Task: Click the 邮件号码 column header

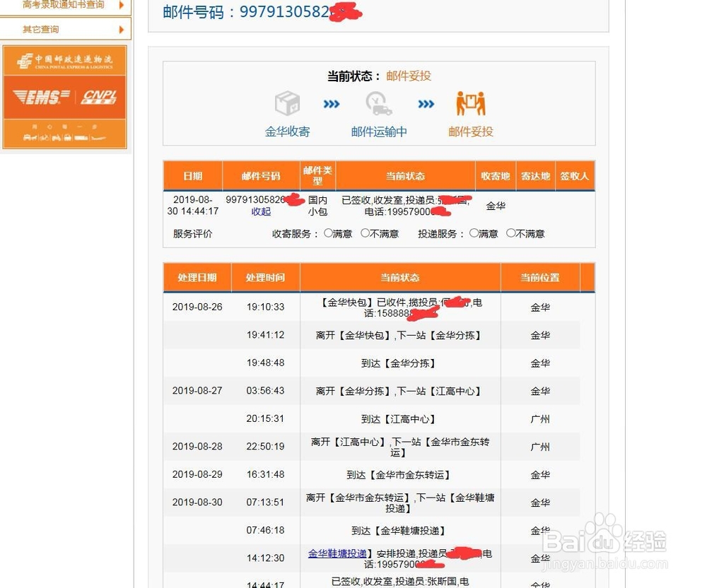Action: pyautogui.click(x=261, y=176)
